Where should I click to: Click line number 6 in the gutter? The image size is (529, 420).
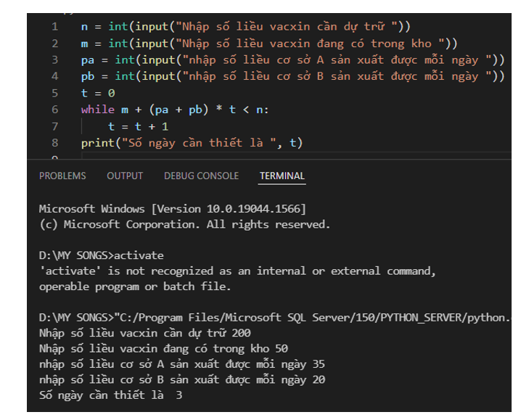point(54,110)
